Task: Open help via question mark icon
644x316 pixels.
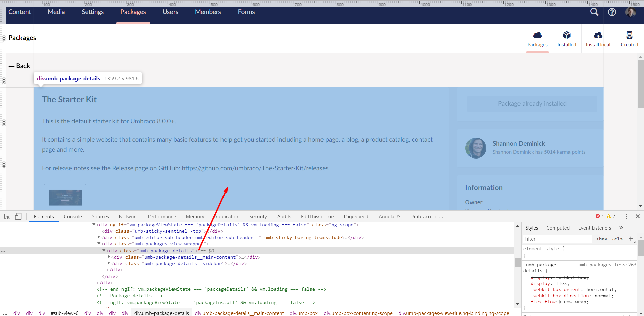Action: (612, 12)
